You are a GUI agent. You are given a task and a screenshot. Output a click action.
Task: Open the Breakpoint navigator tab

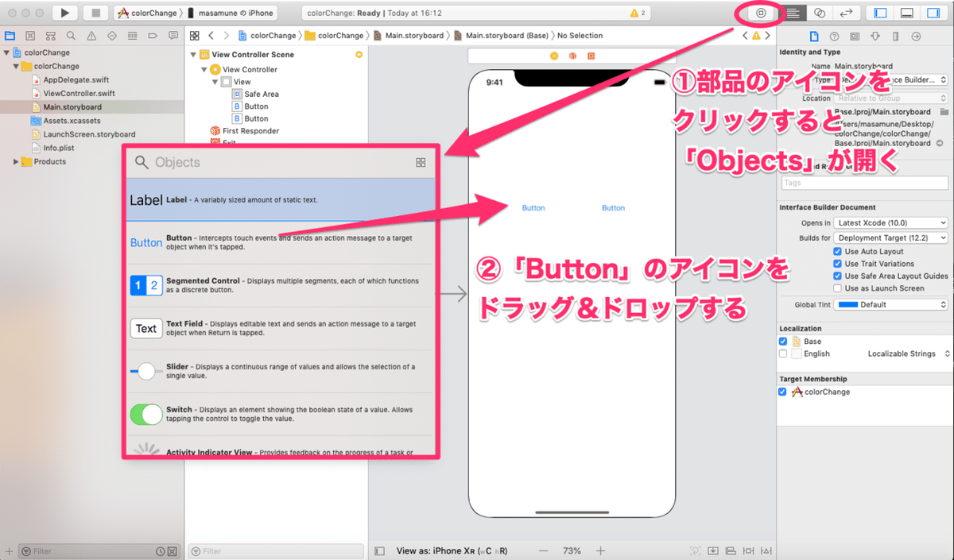click(x=153, y=36)
